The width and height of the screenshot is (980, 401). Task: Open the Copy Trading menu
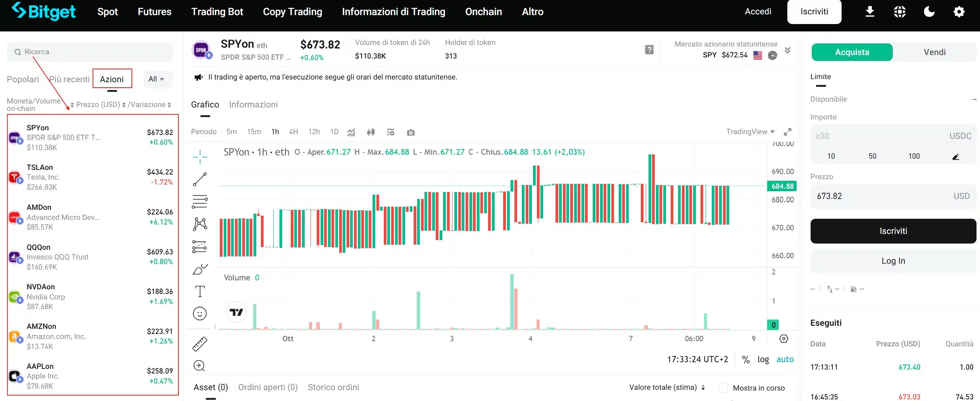pyautogui.click(x=292, y=12)
